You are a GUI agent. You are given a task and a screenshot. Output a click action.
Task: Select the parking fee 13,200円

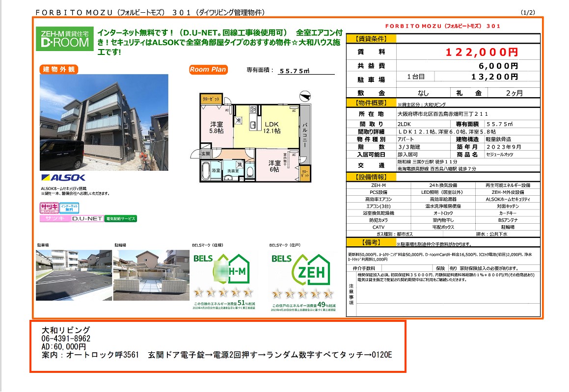pos(494,77)
